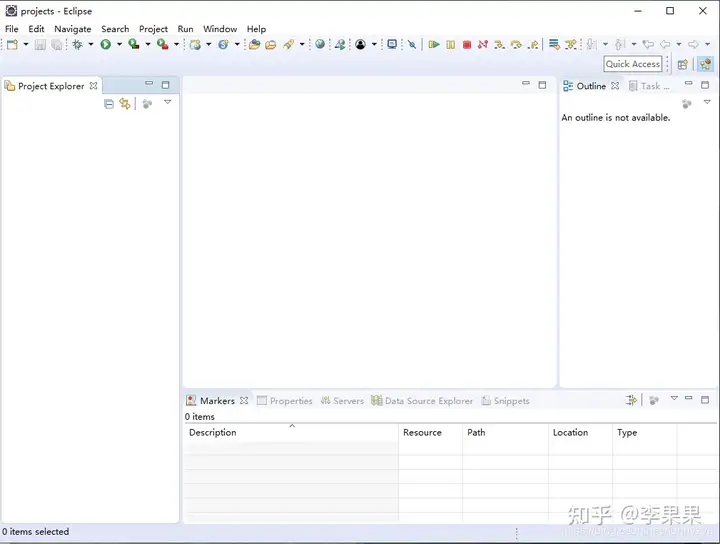Click the New Servlet icon
Screen dimensions: 720x544
click(224, 45)
